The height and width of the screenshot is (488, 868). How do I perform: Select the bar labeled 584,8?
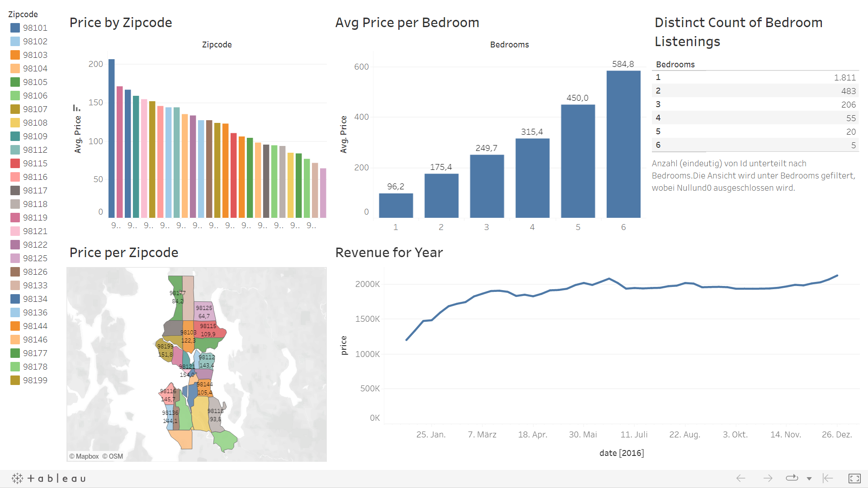(x=624, y=144)
